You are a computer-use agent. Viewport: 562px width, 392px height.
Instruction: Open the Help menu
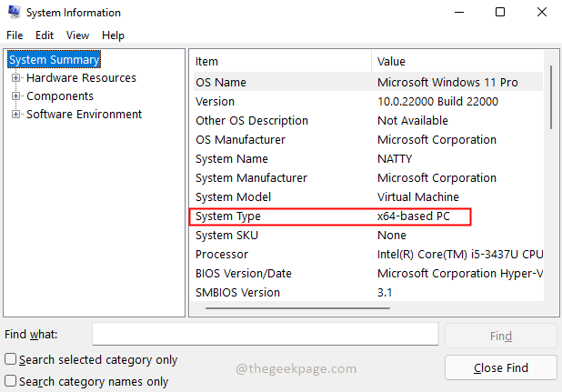pyautogui.click(x=113, y=35)
